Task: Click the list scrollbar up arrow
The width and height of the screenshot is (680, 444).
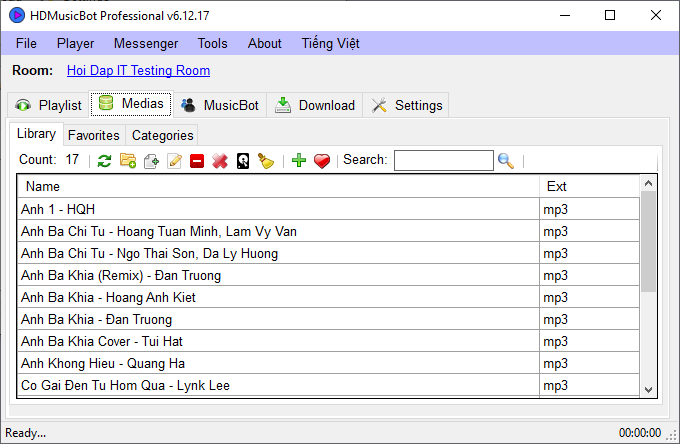Action: click(x=648, y=183)
